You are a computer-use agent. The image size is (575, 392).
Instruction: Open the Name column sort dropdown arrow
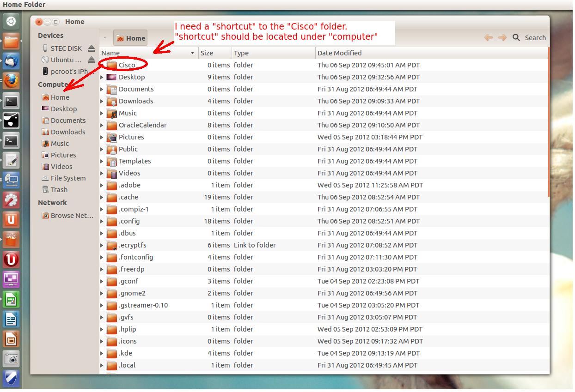[192, 53]
